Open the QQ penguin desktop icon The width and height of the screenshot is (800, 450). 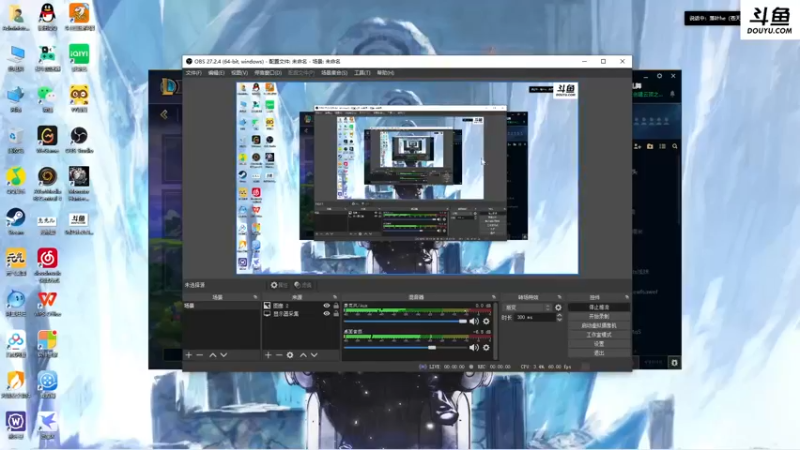pos(47,17)
